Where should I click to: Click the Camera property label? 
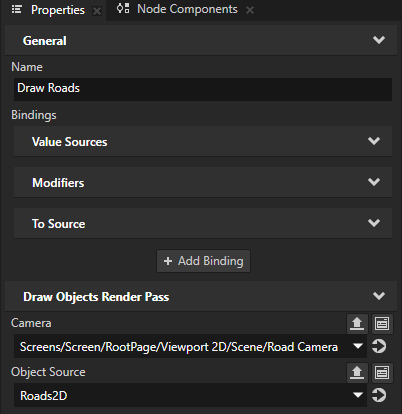click(31, 323)
